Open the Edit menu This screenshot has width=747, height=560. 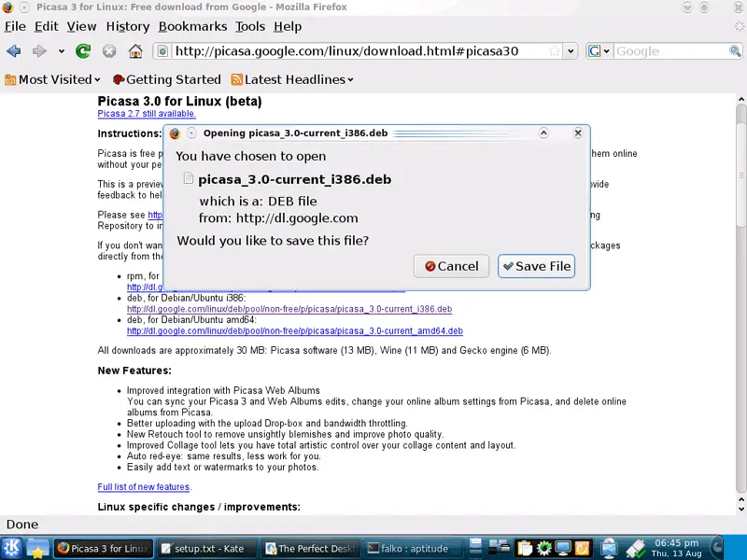tap(46, 27)
